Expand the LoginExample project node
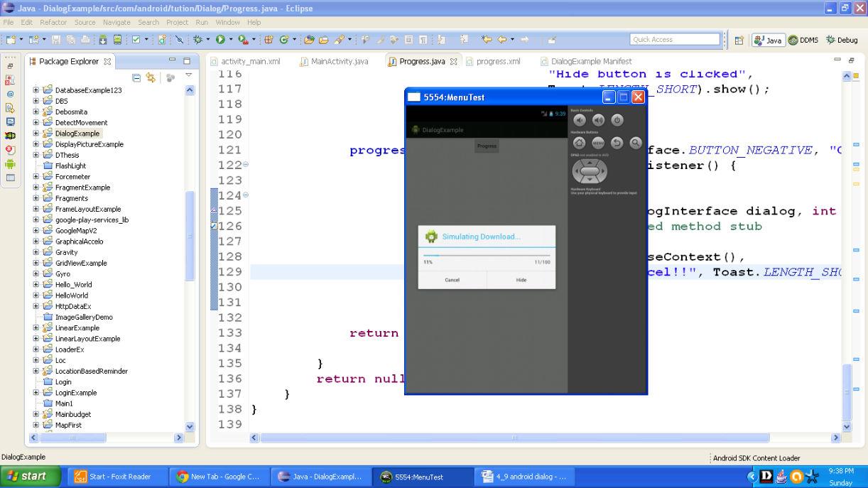Screen dimensions: 868x488 [x=36, y=393]
